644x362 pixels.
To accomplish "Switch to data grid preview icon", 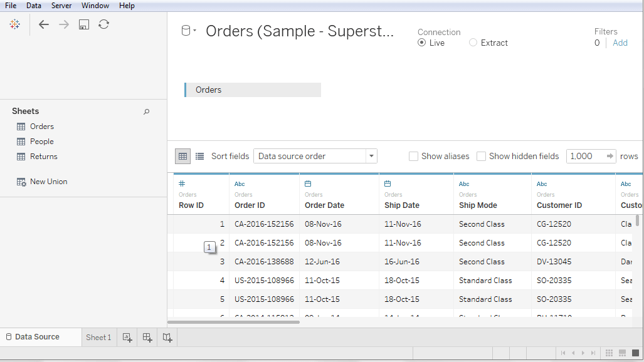I will pos(182,157).
